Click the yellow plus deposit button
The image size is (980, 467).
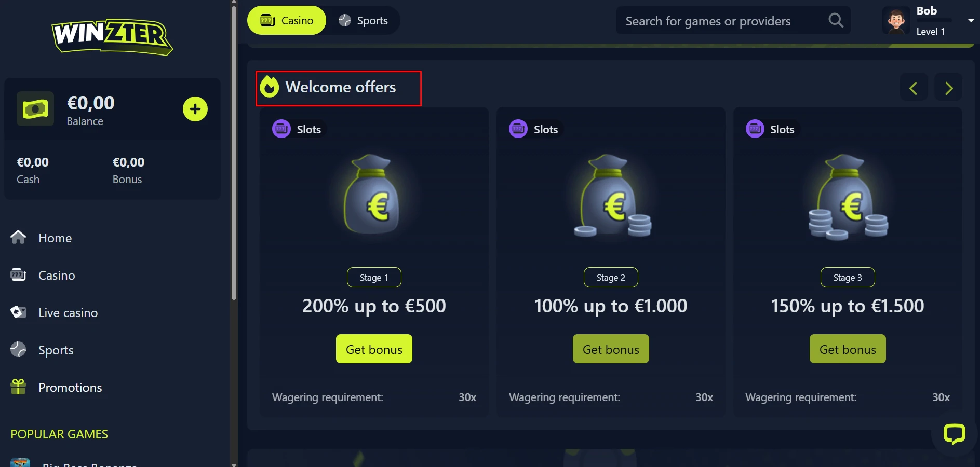195,109
